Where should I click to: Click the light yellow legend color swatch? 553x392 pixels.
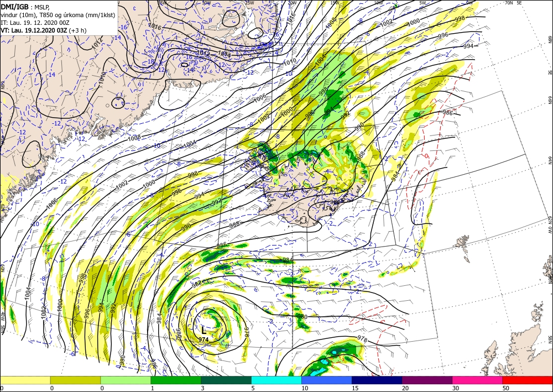(25, 380)
